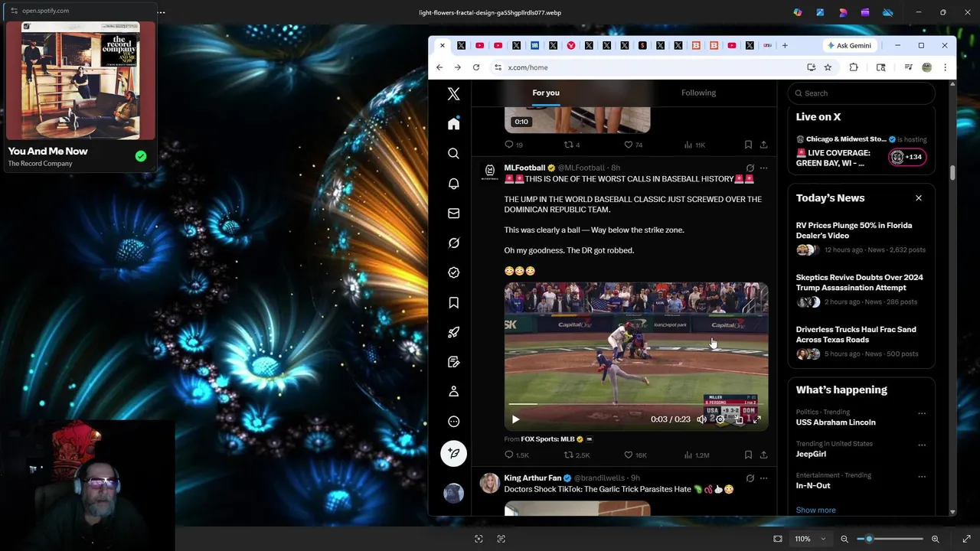The width and height of the screenshot is (980, 551).
Task: Zoom in with the magnifier plus icon
Action: click(935, 539)
